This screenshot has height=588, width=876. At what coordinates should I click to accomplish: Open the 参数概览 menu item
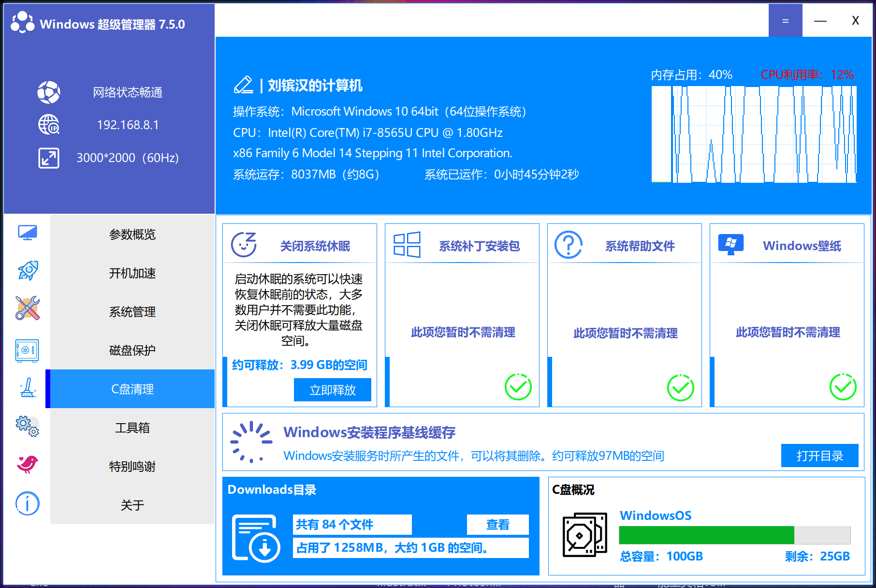(132, 234)
